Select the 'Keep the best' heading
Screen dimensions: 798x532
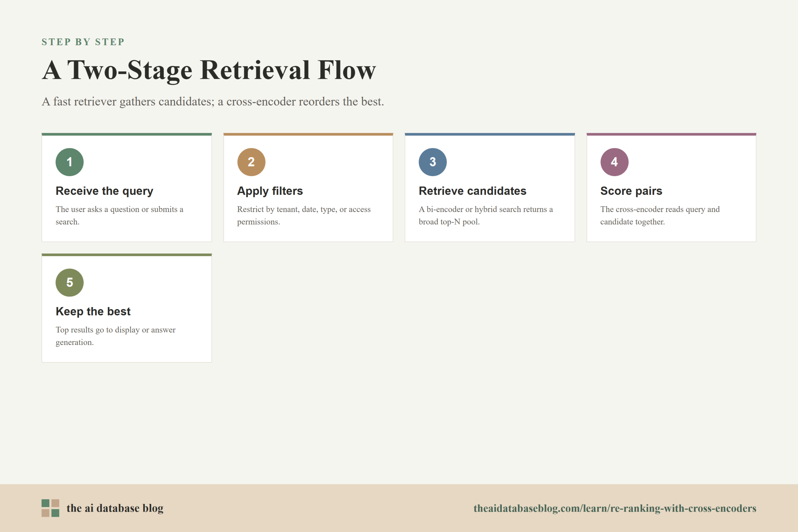[93, 311]
